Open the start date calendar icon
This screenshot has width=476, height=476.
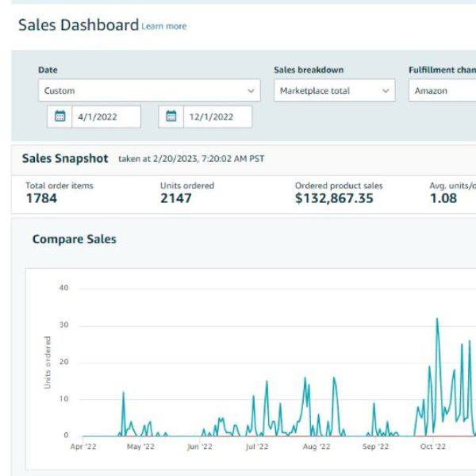[x=59, y=117]
